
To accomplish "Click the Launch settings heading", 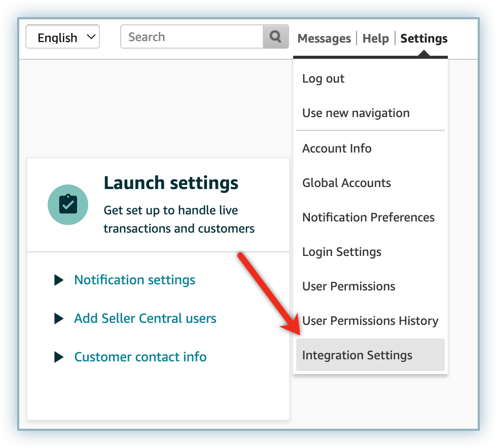I will (x=171, y=183).
